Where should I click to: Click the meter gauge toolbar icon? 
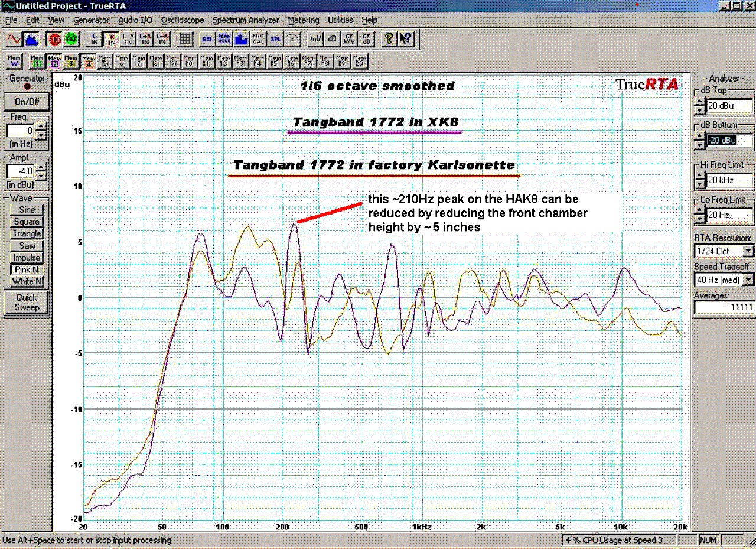pos(292,39)
